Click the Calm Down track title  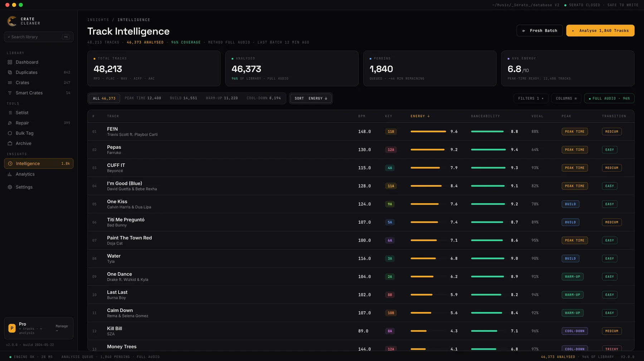click(x=120, y=311)
